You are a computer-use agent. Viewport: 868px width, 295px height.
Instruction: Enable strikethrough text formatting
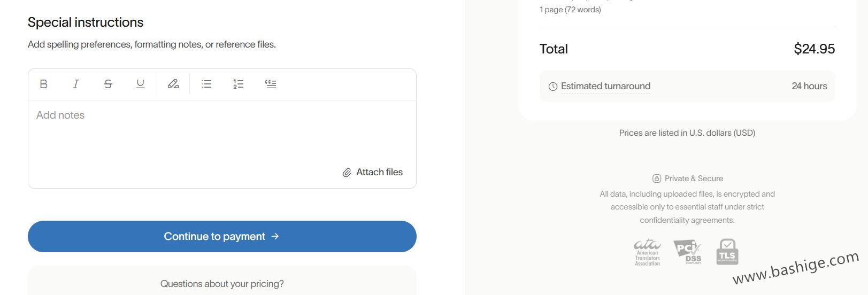(108, 84)
